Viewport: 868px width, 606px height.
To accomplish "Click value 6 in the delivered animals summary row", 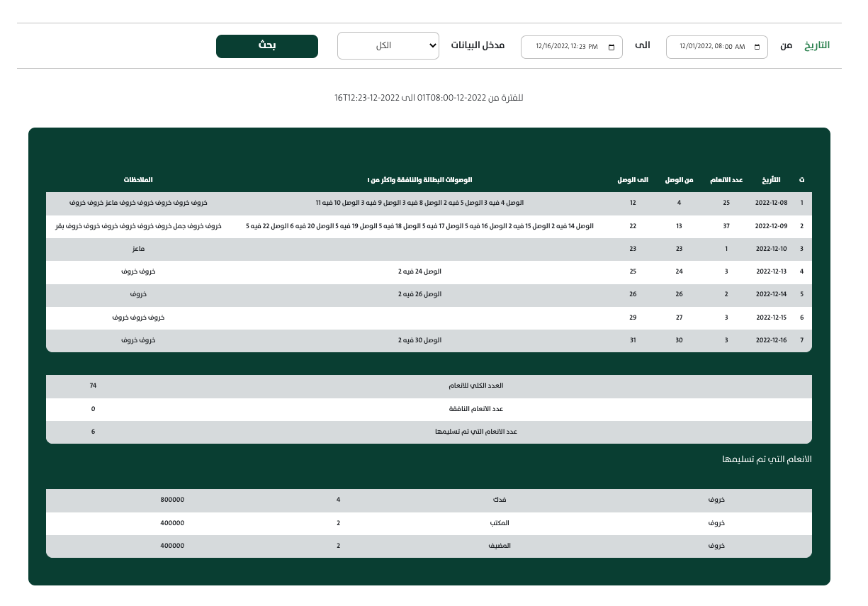I will [x=93, y=432].
